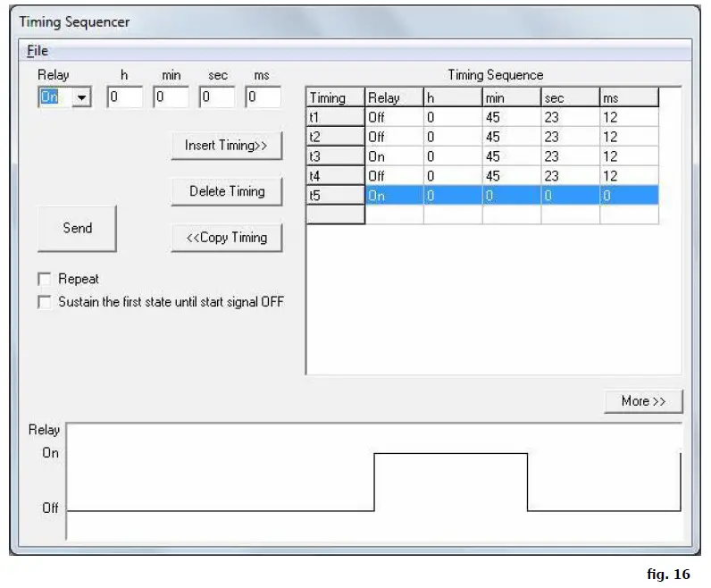
Task: Click the ms column header in table
Action: [630, 98]
